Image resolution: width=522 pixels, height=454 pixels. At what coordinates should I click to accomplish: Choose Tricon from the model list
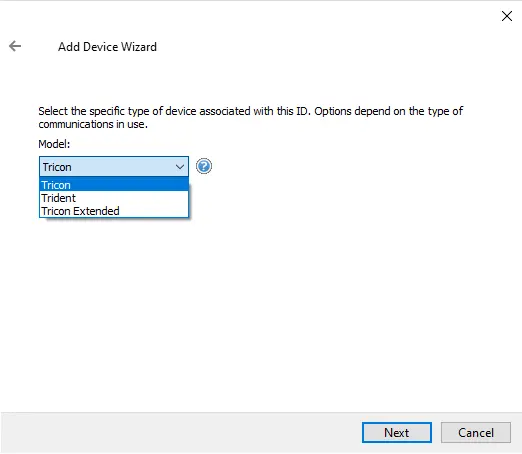[x=114, y=185]
